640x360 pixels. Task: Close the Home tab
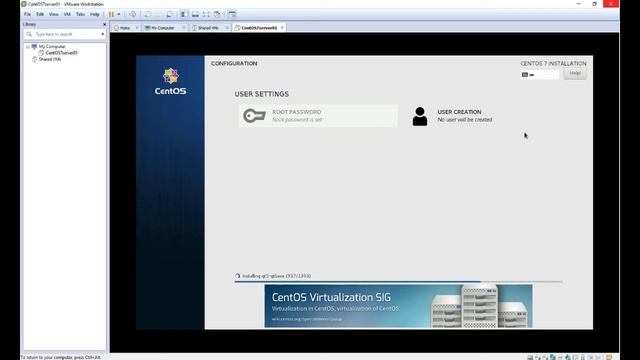(137, 28)
